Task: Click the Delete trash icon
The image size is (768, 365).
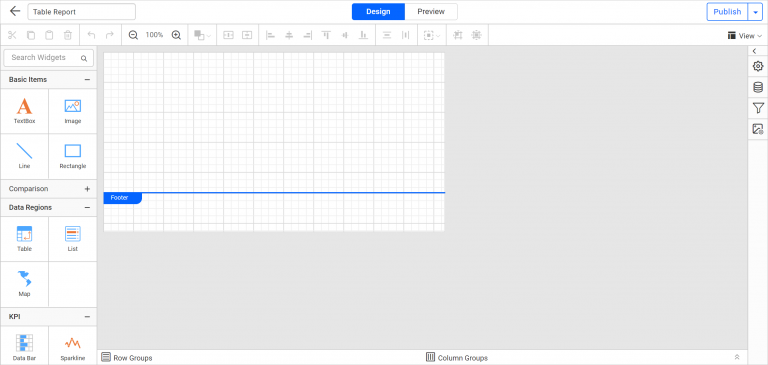Action: pos(68,35)
